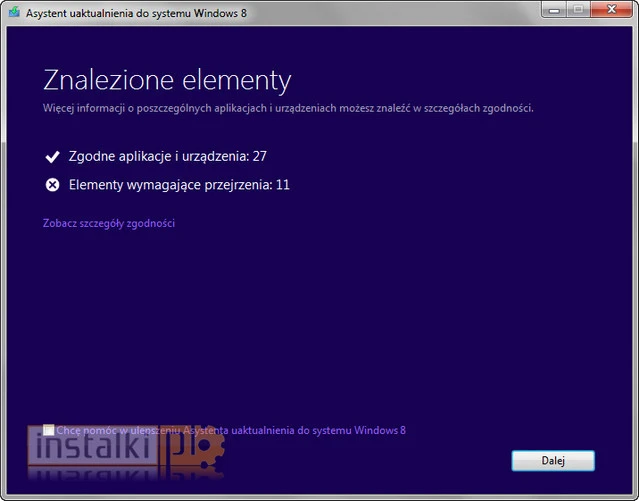639x501 pixels.
Task: Click the Windows 8 upgrade assistant title bar icon
Action: [x=16, y=11]
